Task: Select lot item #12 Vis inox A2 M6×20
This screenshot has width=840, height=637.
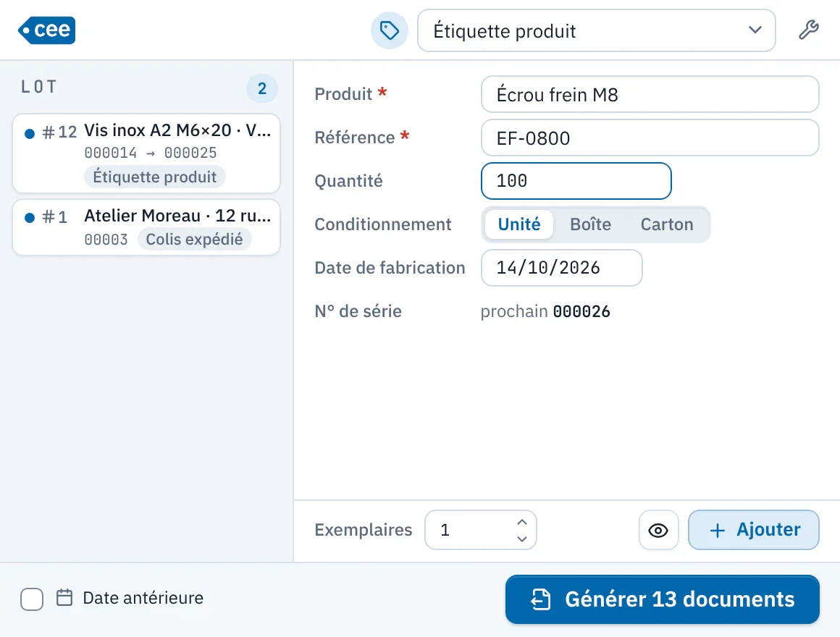Action: tap(146, 153)
